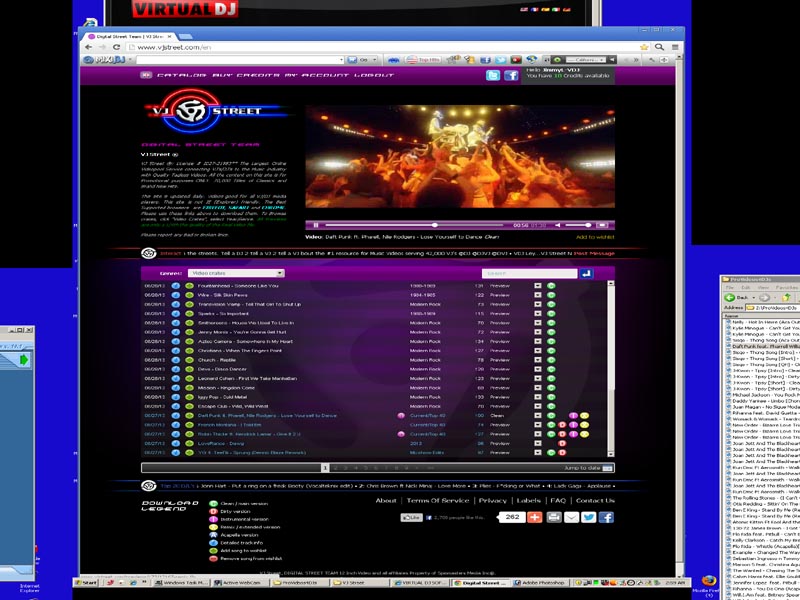Image resolution: width=800 pixels, height=600 pixels.
Task: Open the Windows Start menu
Action: [x=87, y=582]
